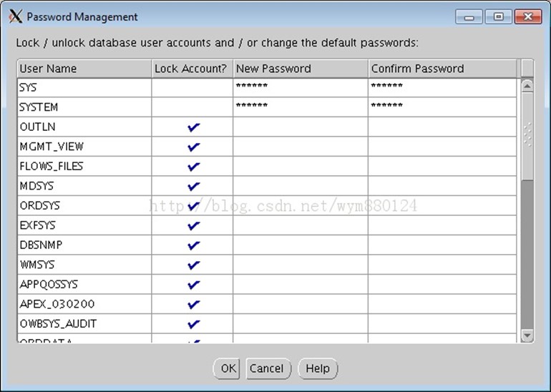Click the SYSTEM New Password field

(x=301, y=107)
